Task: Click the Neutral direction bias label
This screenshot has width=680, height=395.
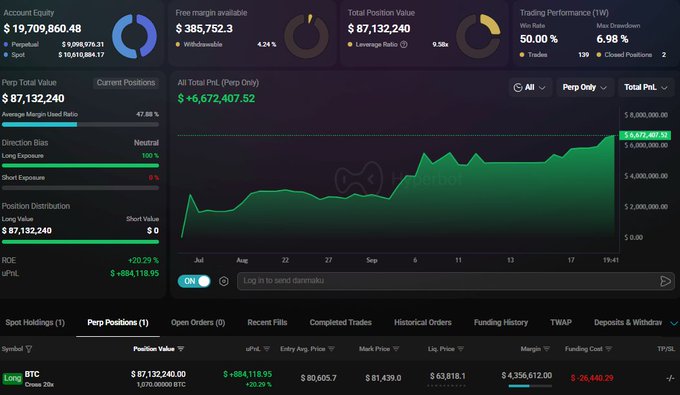Action: [x=146, y=143]
